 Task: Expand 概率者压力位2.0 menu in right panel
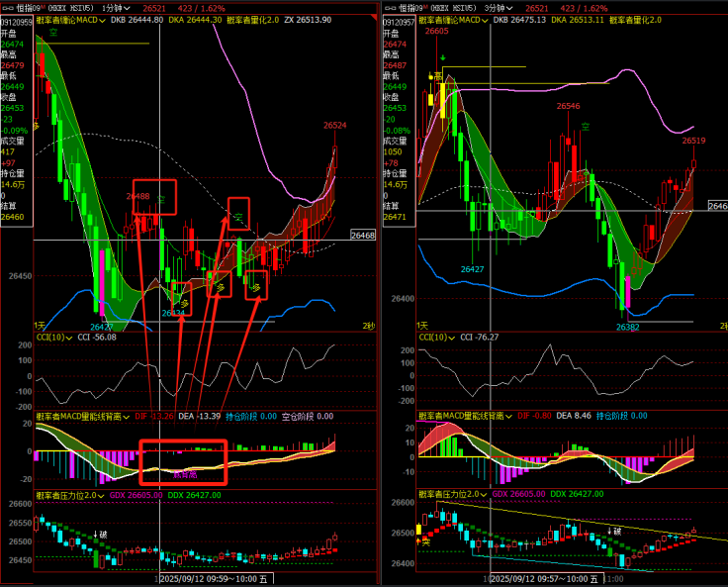coord(485,494)
